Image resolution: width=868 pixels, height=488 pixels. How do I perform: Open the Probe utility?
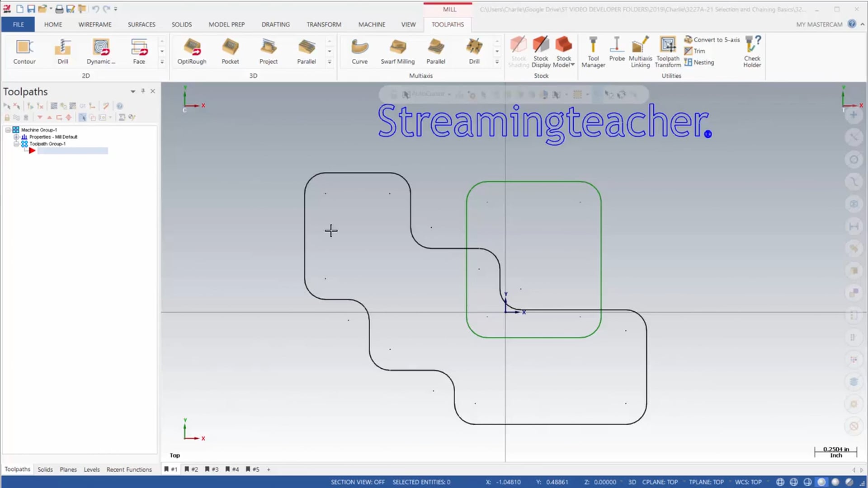617,50
